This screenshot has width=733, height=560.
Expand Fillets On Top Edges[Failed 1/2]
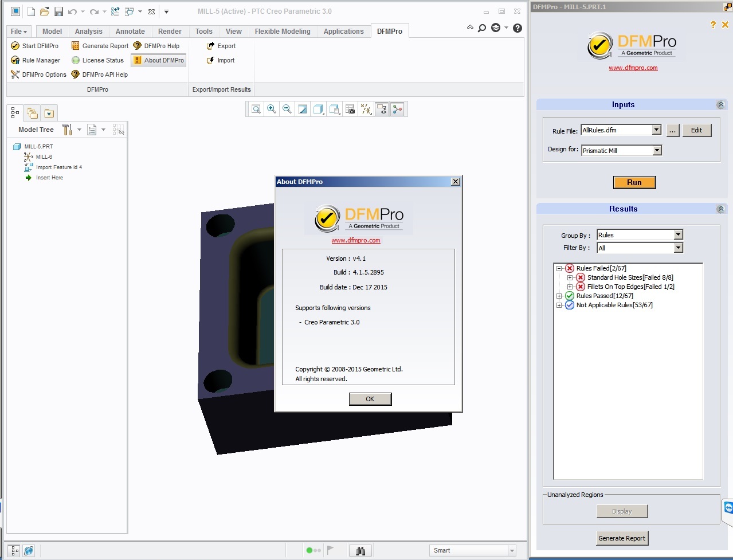(570, 287)
